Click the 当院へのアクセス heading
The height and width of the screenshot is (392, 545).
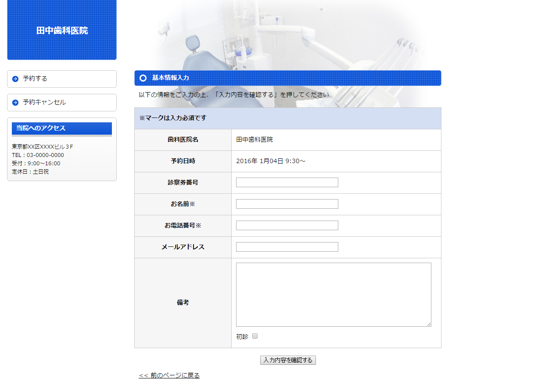pos(41,128)
